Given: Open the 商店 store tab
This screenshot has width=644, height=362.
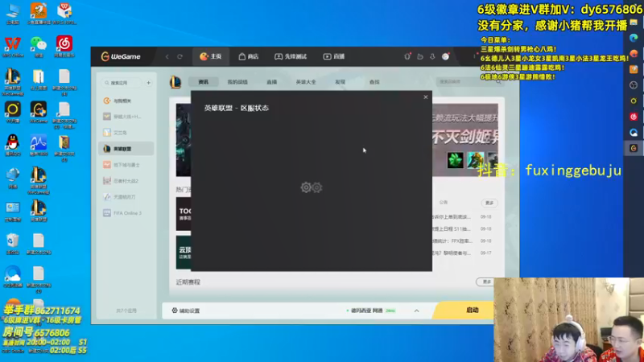Looking at the screenshot, I should (x=249, y=56).
